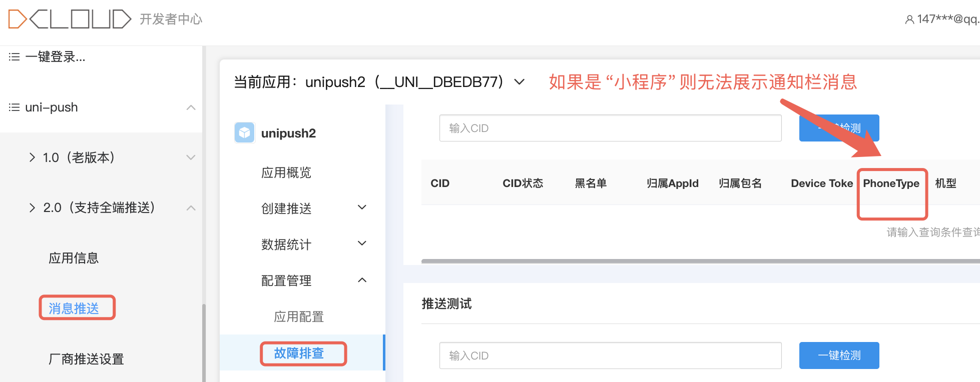Image resolution: width=980 pixels, height=382 pixels.
Task: Click the 一键登录 list icon
Action: [14, 57]
